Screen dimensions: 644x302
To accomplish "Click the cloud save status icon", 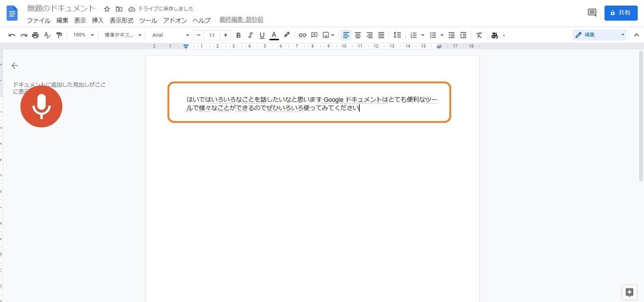I will [131, 9].
